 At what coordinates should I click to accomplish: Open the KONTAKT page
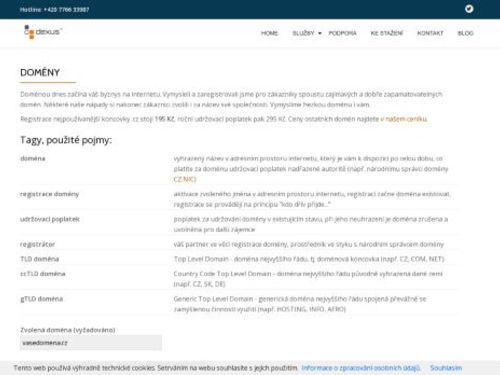430,33
